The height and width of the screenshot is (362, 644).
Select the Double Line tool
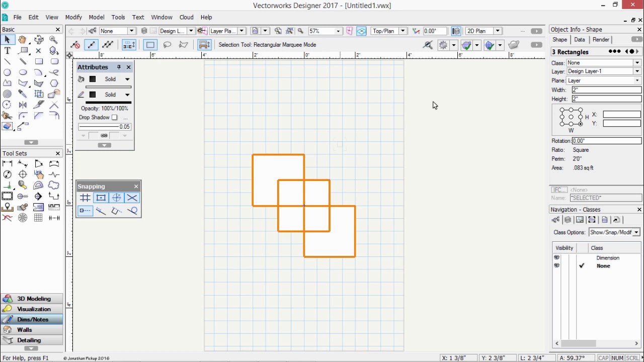point(23,61)
